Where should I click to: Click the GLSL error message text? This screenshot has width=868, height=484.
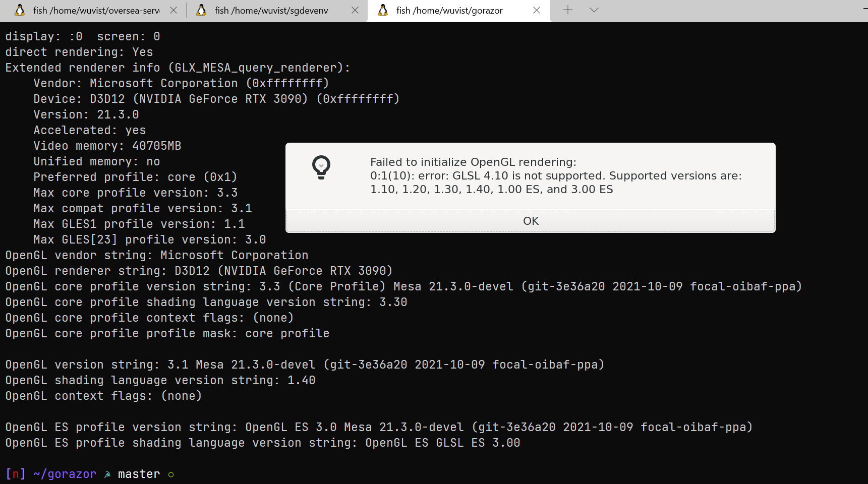click(x=555, y=175)
